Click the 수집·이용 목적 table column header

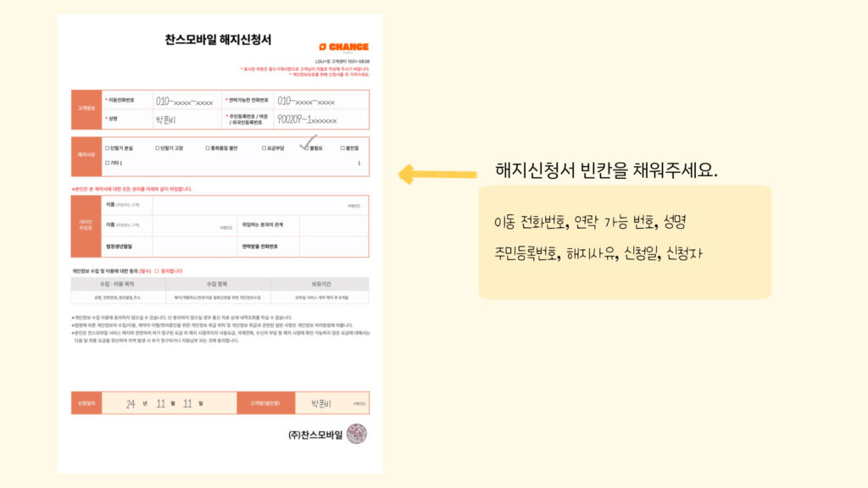(117, 284)
